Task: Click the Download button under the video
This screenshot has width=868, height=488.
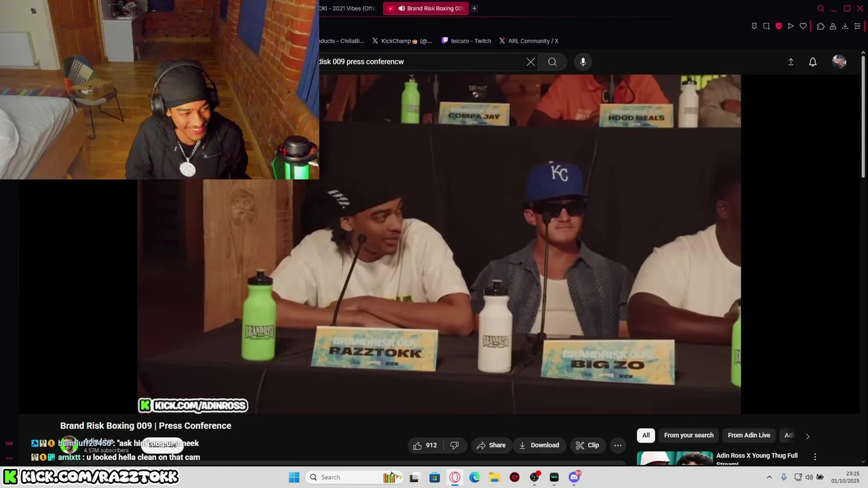Action: pyautogui.click(x=539, y=445)
